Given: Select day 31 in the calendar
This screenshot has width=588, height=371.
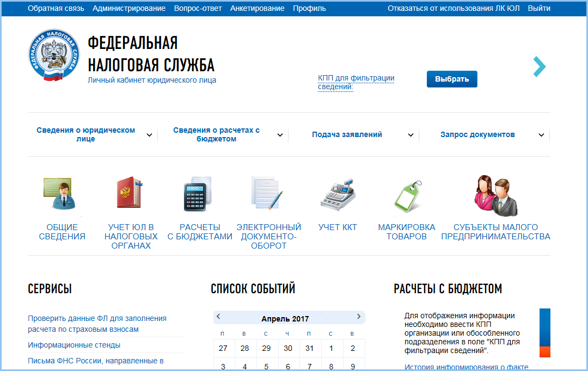Looking at the screenshot, I should pyautogui.click(x=309, y=349).
